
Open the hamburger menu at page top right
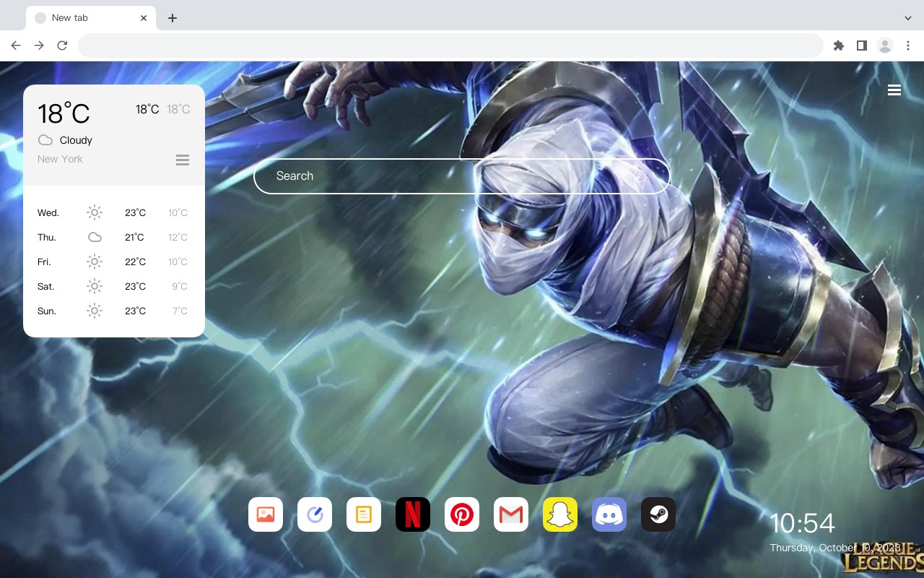[894, 90]
